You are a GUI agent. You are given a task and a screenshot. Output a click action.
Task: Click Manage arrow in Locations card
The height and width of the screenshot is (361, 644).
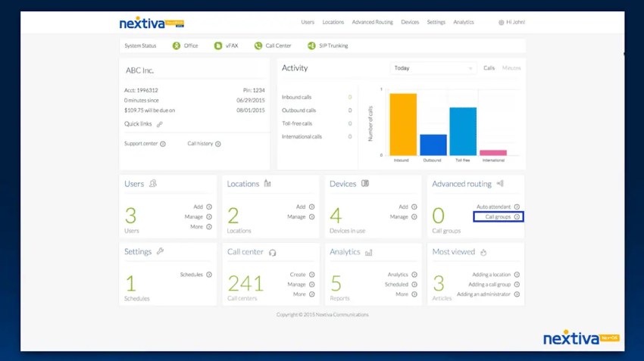pos(311,216)
